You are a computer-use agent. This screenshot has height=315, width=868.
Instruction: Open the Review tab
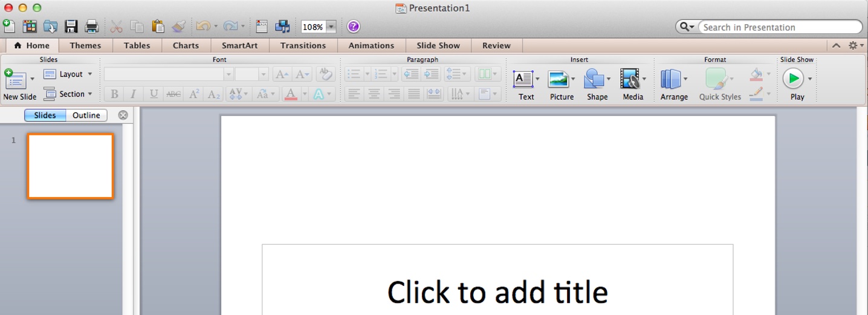pyautogui.click(x=496, y=45)
